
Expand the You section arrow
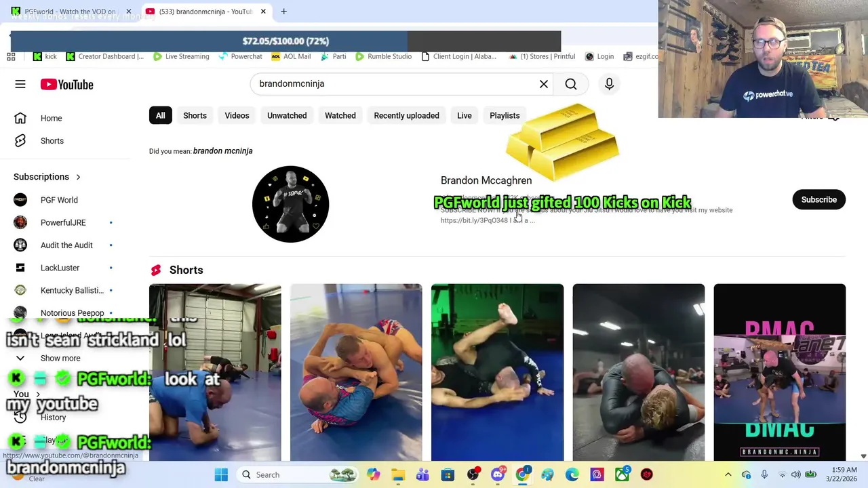click(38, 394)
